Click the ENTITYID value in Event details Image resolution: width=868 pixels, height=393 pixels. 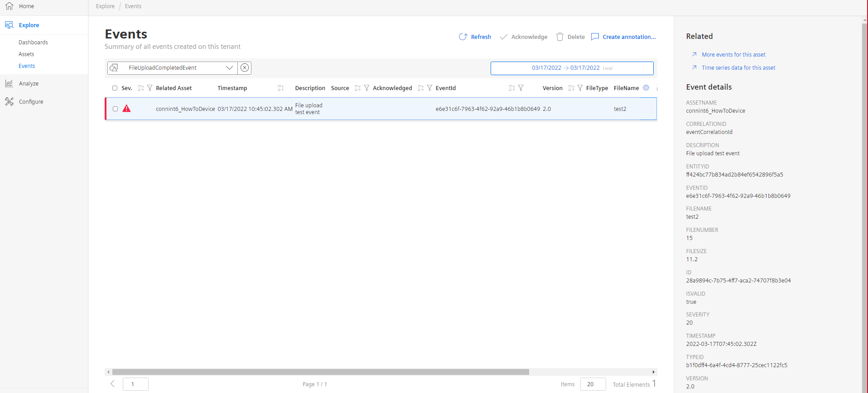coord(734,175)
